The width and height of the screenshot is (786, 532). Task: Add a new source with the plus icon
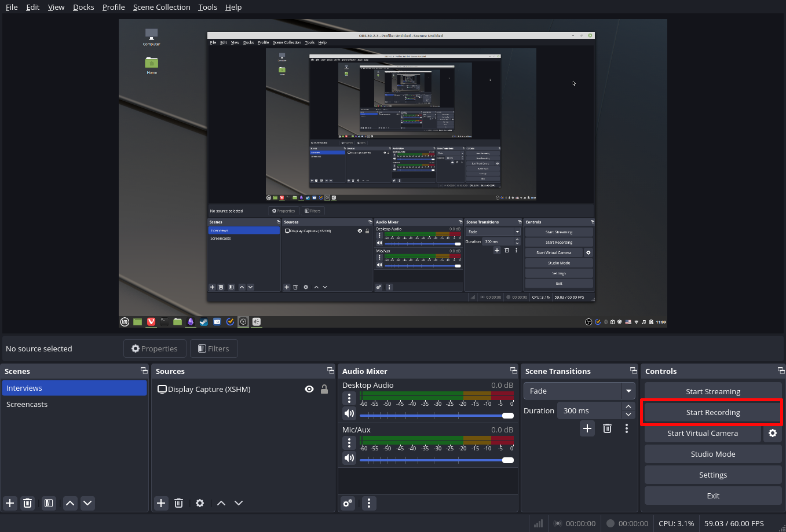[x=160, y=503]
